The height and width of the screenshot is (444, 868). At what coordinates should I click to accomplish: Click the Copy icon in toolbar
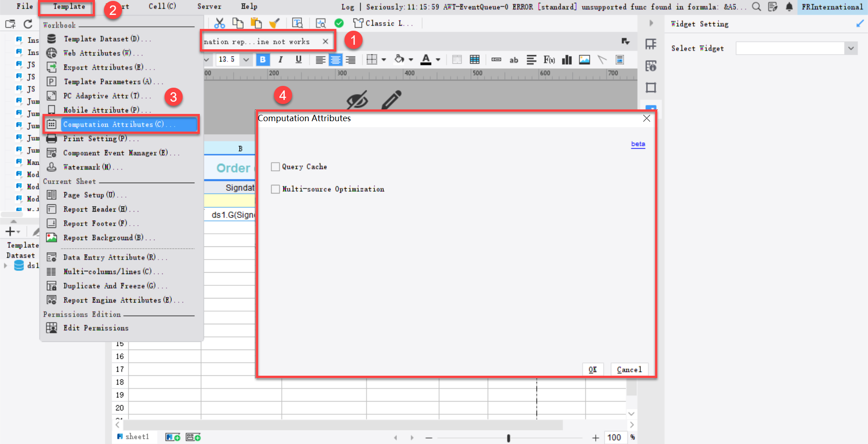238,23
